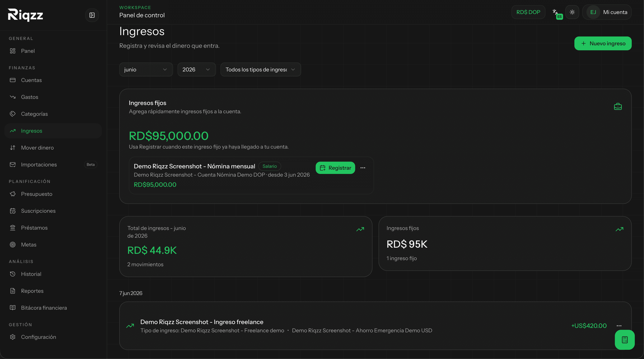Click Registrar for Nómina mensual
Screen dimensions: 644x359
click(x=335, y=168)
